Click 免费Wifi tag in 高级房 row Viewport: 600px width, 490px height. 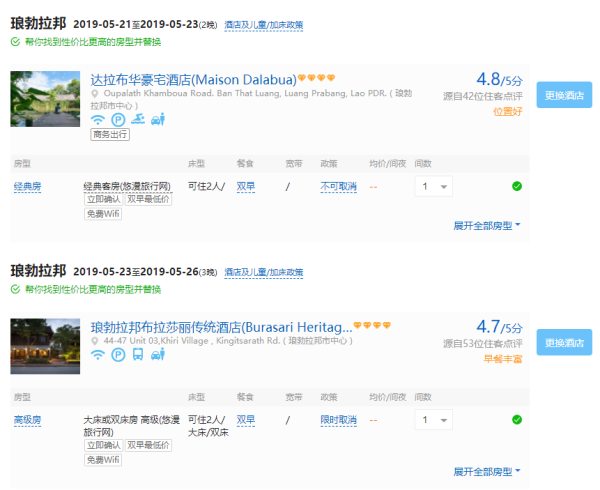103,460
